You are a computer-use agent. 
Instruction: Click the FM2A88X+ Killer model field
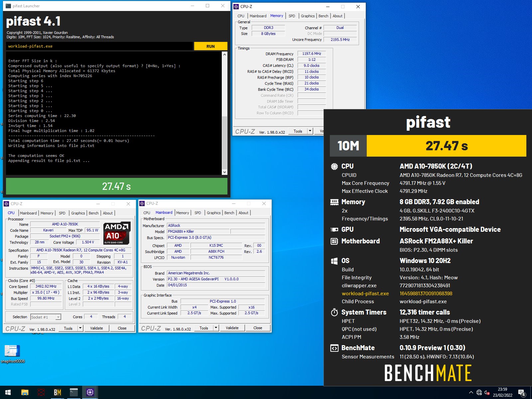point(198,231)
